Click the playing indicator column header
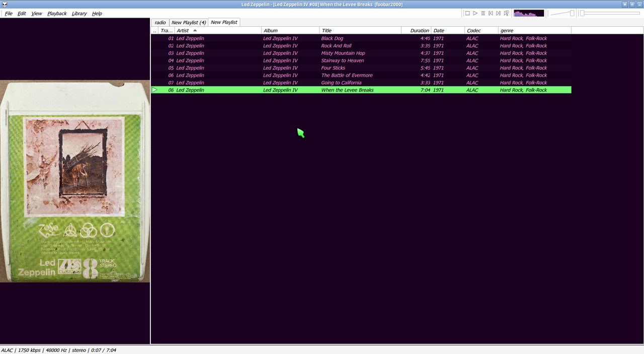The image size is (644, 354). click(x=155, y=31)
